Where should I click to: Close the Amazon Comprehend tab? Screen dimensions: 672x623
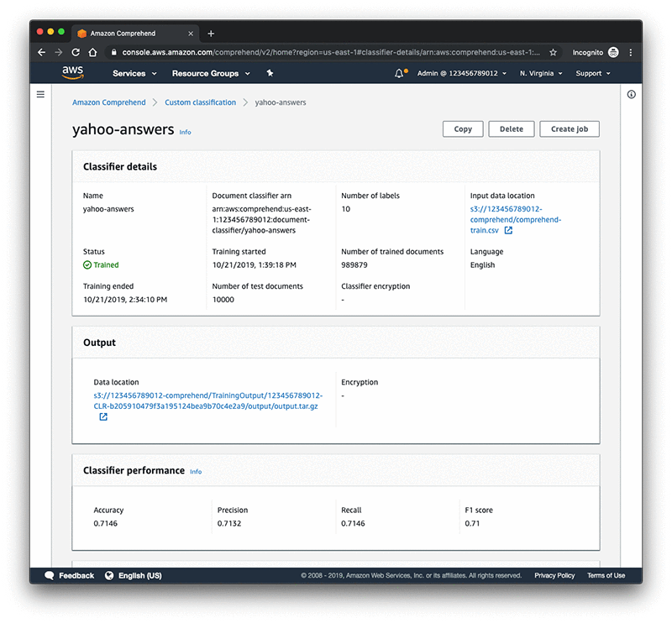pos(191,34)
